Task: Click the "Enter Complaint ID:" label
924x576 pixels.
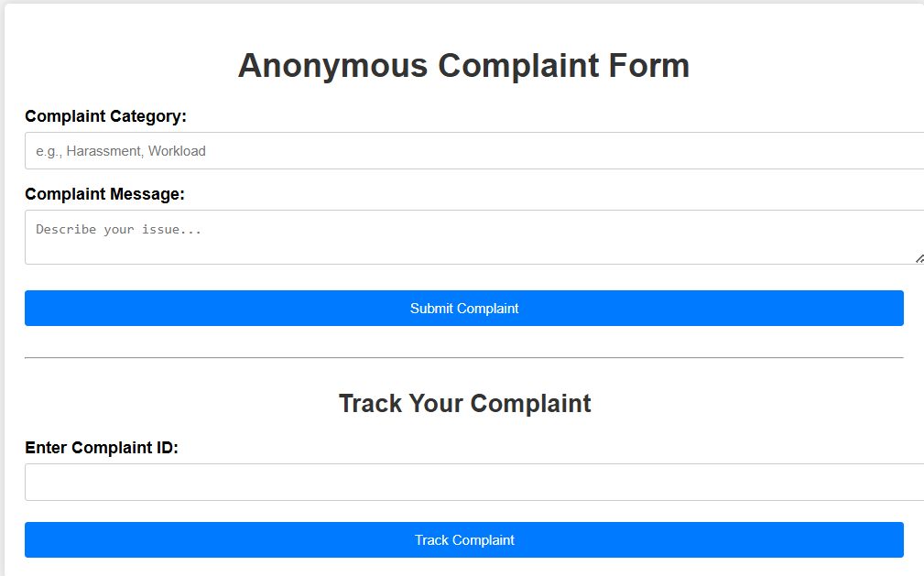Action: click(x=102, y=448)
